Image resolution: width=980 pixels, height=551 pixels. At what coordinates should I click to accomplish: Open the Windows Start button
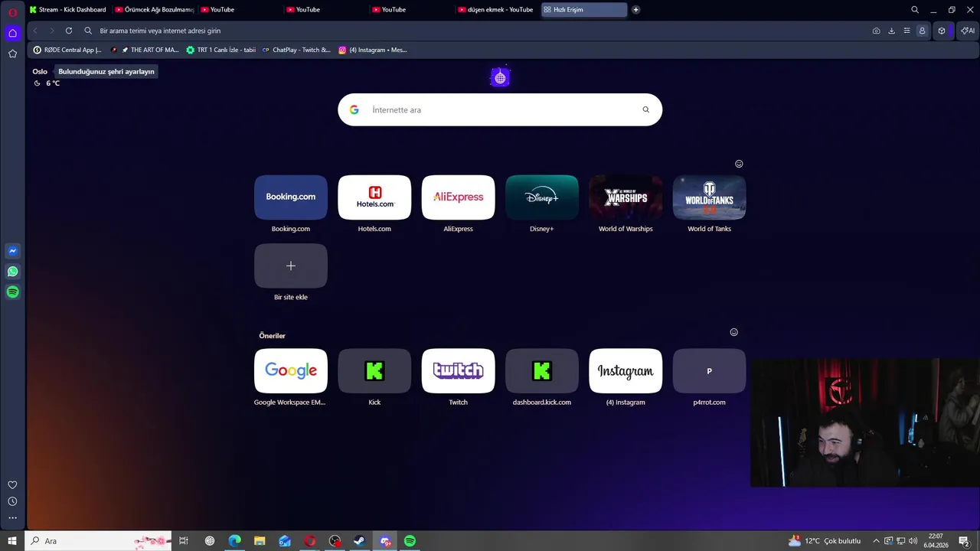pyautogui.click(x=12, y=541)
